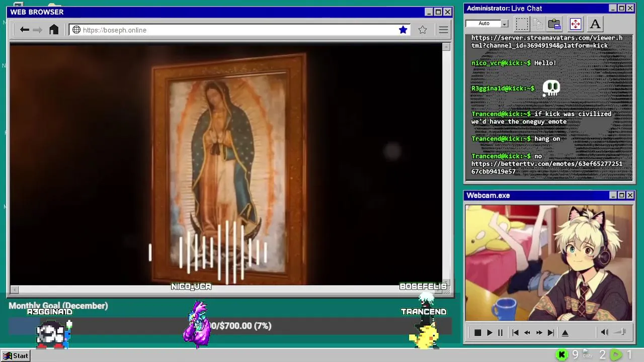Open the browser home page icon
The image size is (644, 362).
pos(54,30)
